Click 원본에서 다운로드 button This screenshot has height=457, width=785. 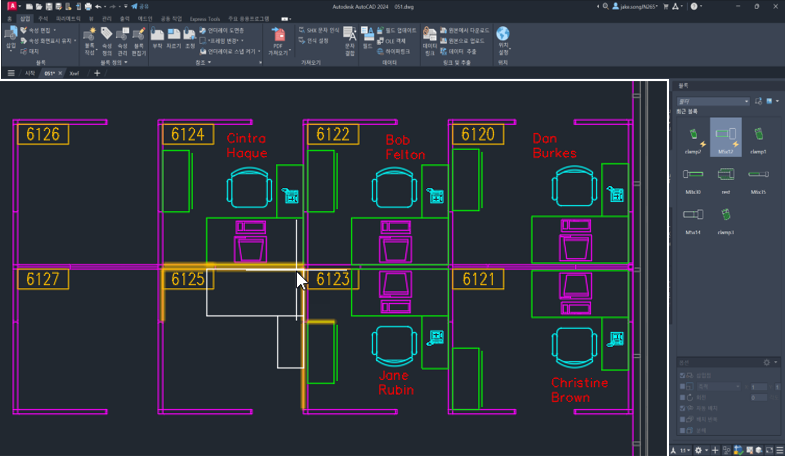(x=465, y=31)
